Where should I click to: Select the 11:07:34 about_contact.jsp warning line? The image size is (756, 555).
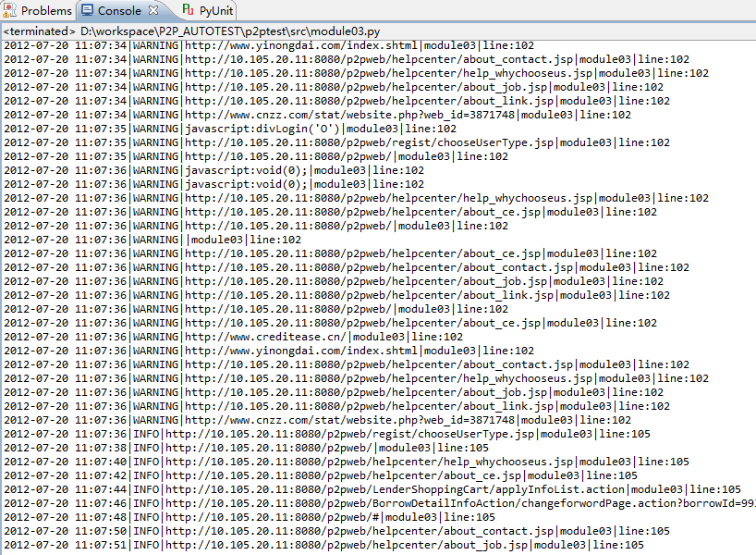[x=347, y=59]
